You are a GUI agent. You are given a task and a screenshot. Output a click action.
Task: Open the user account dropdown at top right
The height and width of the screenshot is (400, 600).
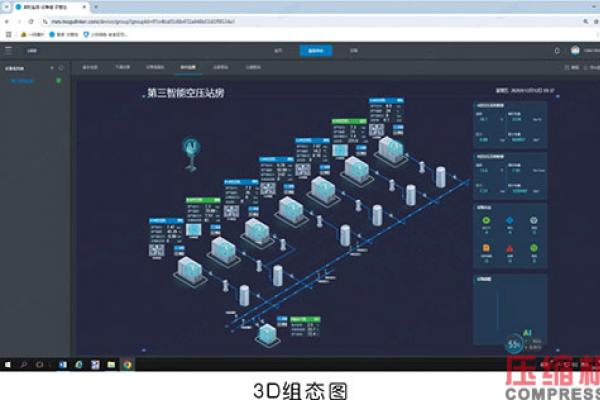(x=581, y=50)
